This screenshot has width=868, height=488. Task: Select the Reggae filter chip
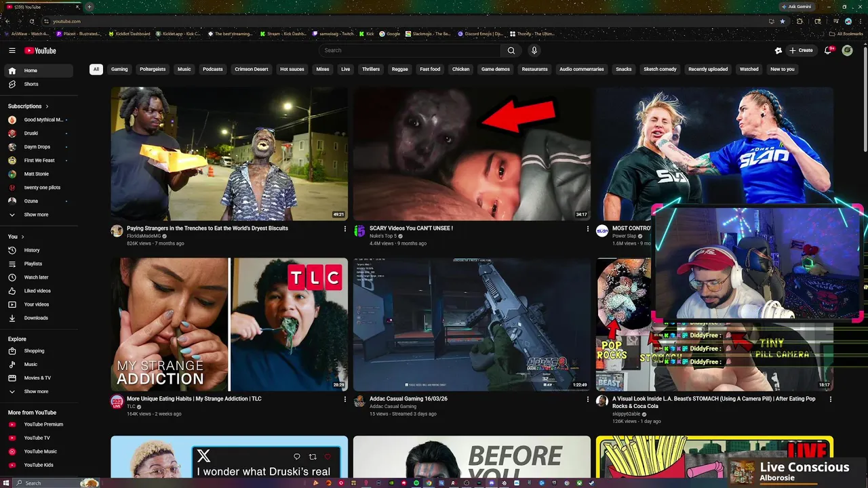[x=400, y=69]
